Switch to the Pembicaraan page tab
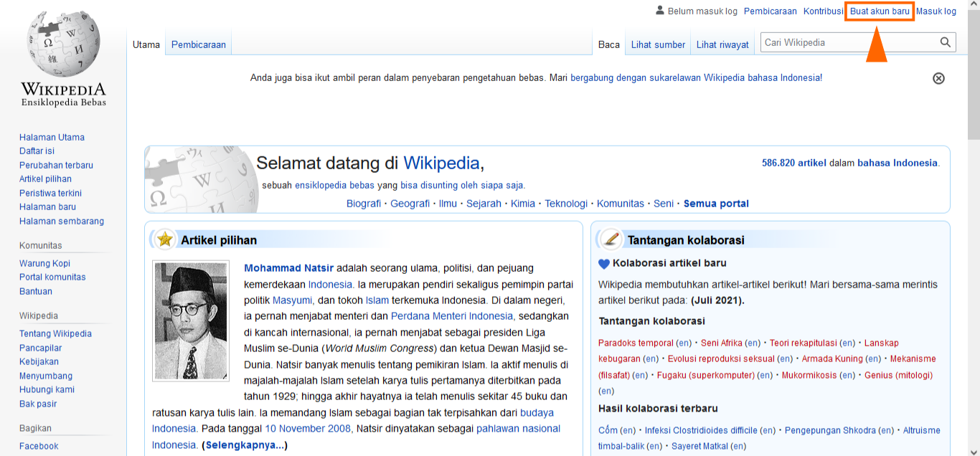Image resolution: width=980 pixels, height=456 pixels. point(199,44)
